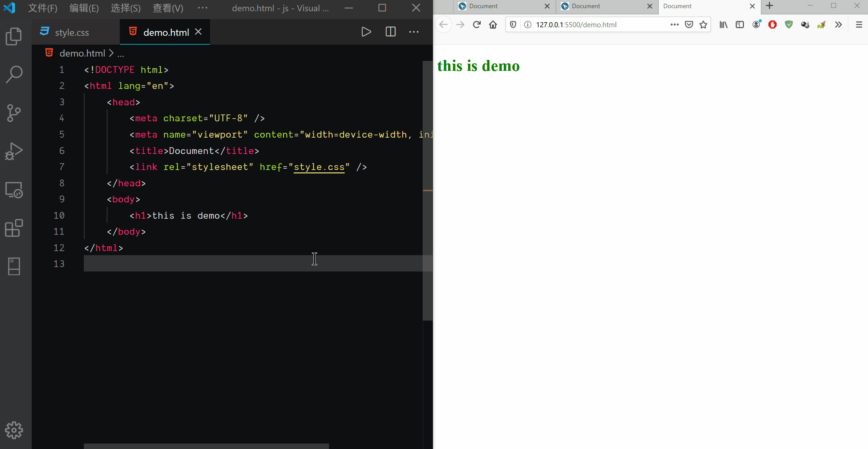Open the Search view in the activity bar

point(14,74)
